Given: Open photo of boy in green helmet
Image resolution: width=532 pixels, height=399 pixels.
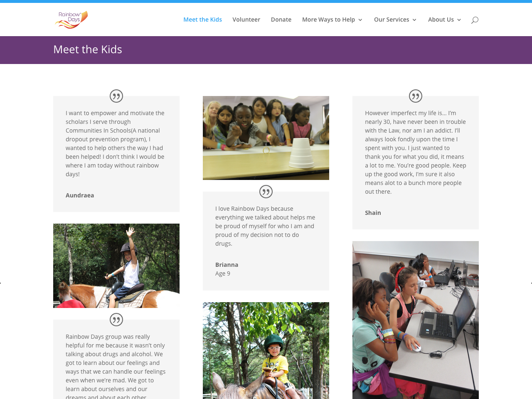Looking at the screenshot, I should [x=266, y=350].
